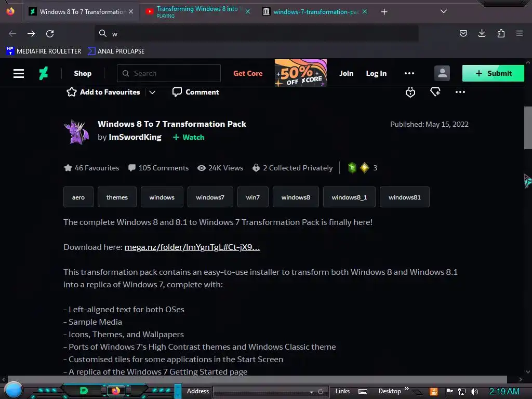Select the windows7 tag

point(210,197)
